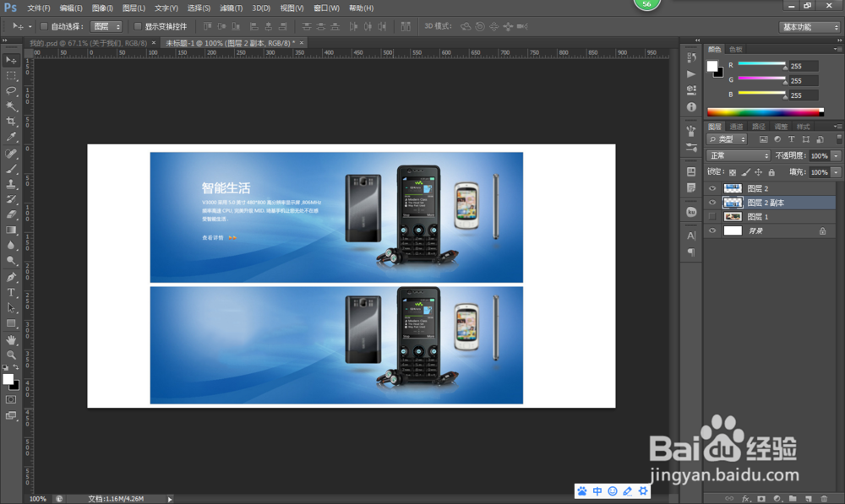Open the History panel icon

(691, 57)
